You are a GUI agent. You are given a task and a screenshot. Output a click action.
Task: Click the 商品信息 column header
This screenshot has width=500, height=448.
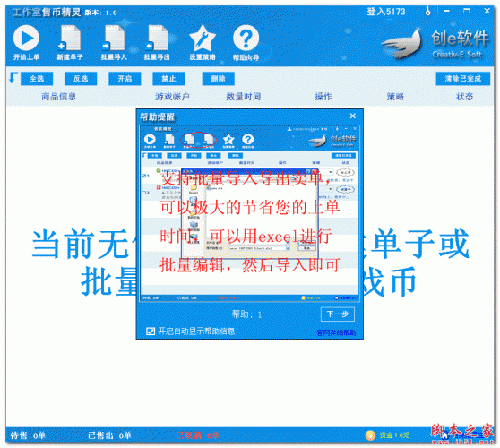58,97
